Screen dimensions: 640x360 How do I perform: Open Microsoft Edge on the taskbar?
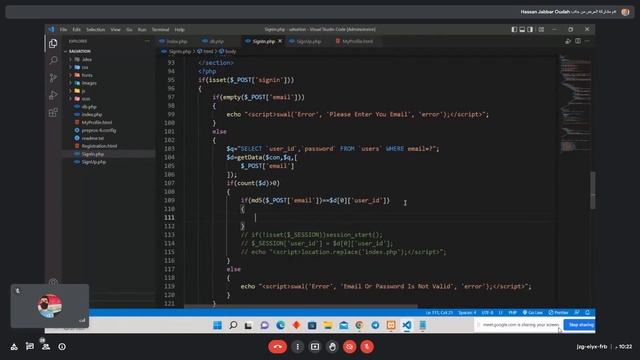(280, 325)
